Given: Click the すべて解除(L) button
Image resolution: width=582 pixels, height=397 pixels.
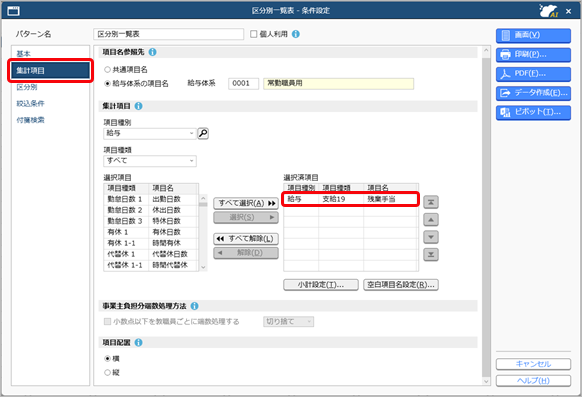Looking at the screenshot, I should pos(246,239).
